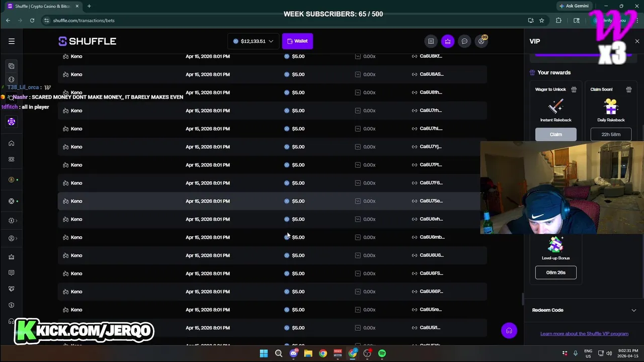Viewport: 644px width, 362px height.
Task: Click gift icon on Claim Soon card
Action: coord(628,89)
